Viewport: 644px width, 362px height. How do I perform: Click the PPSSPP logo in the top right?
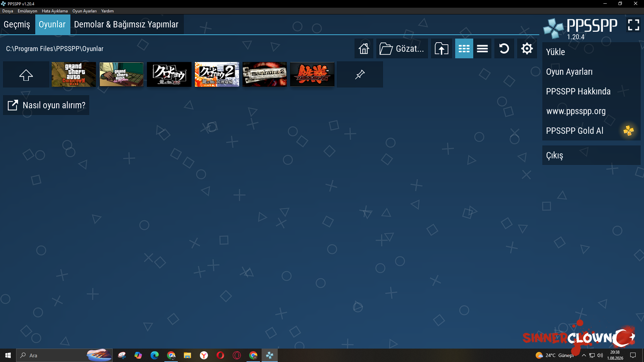point(580,29)
